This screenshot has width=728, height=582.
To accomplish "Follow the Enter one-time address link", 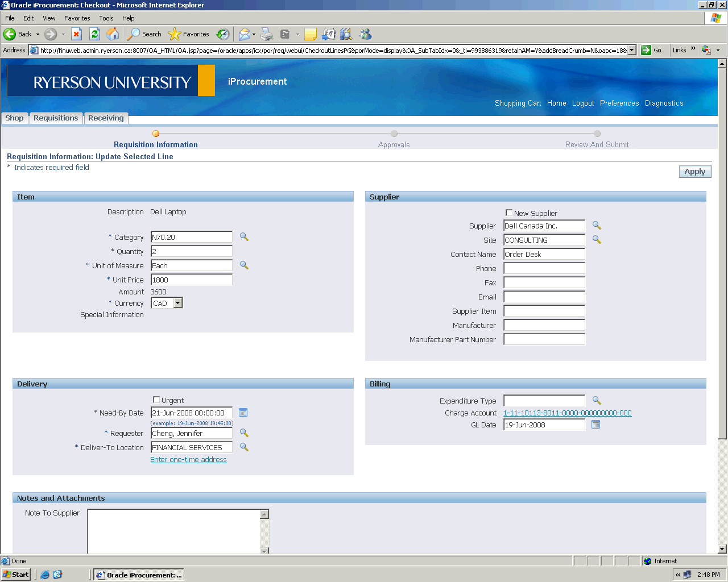I will tap(188, 460).
